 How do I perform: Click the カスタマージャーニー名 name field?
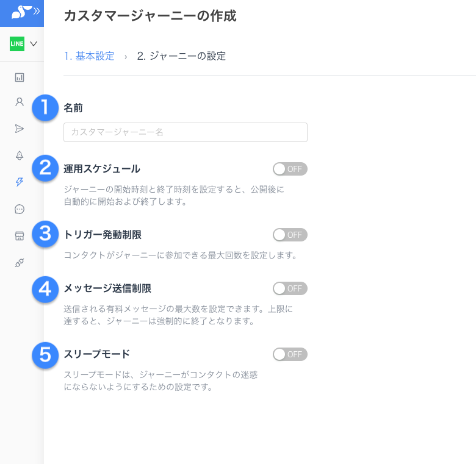click(185, 132)
